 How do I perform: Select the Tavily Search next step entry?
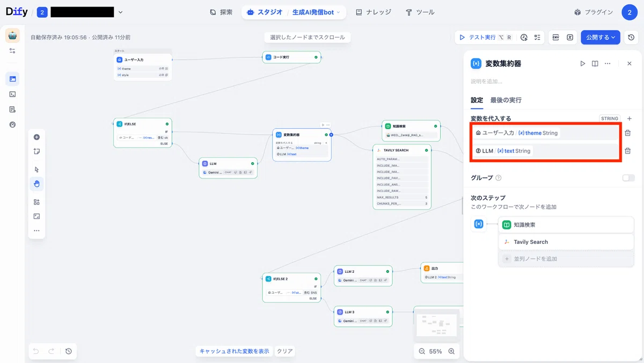point(566,242)
